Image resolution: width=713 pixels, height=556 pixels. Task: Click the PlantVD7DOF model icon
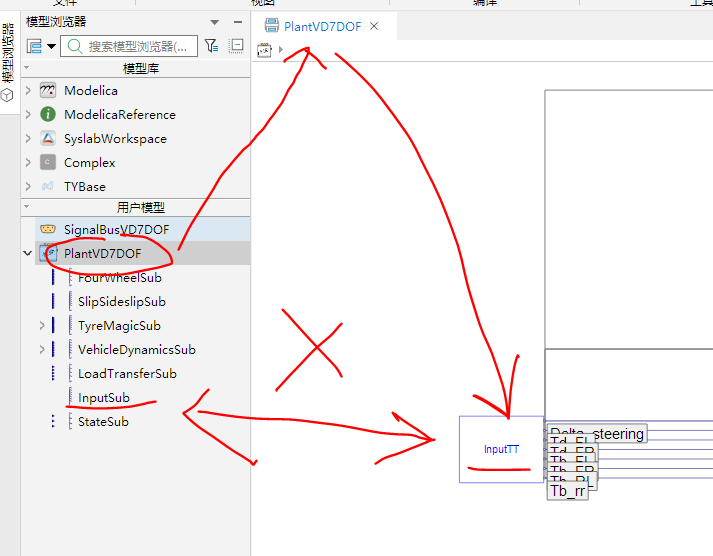48,253
